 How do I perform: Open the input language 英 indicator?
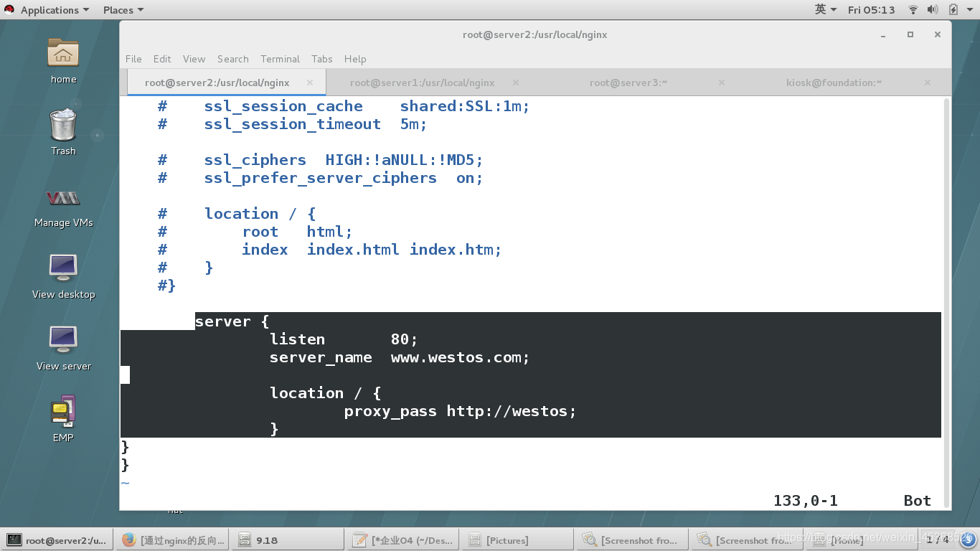coord(826,10)
